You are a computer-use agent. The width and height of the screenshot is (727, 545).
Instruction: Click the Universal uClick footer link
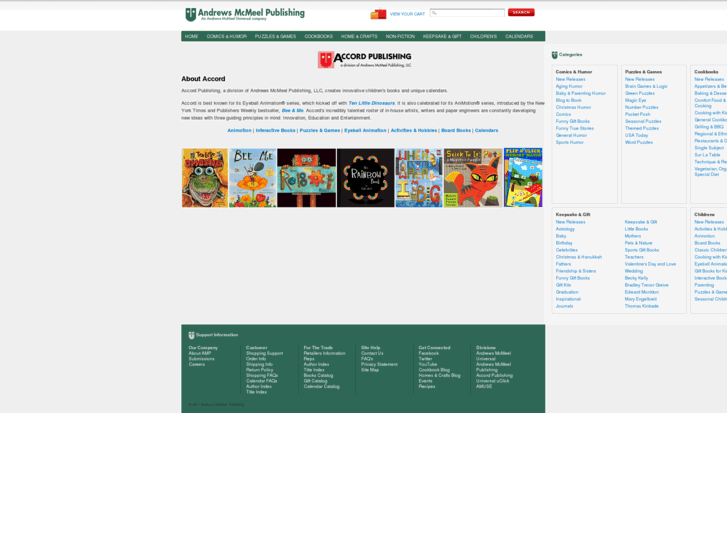[492, 381]
